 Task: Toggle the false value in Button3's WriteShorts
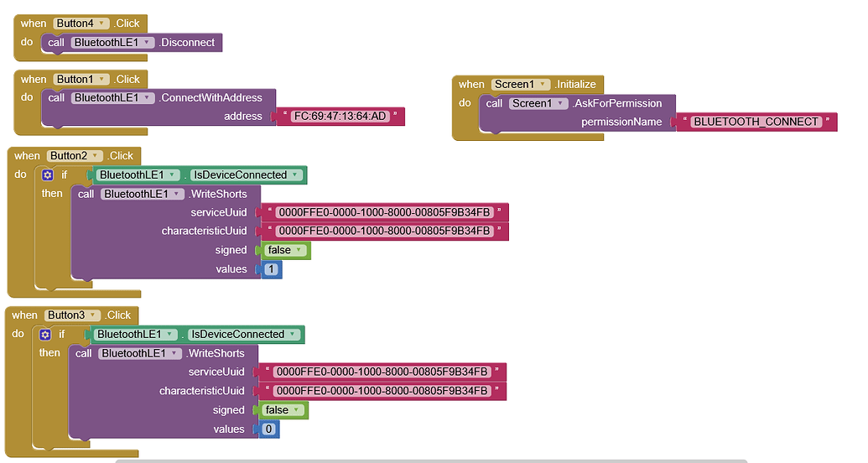pyautogui.click(x=282, y=410)
